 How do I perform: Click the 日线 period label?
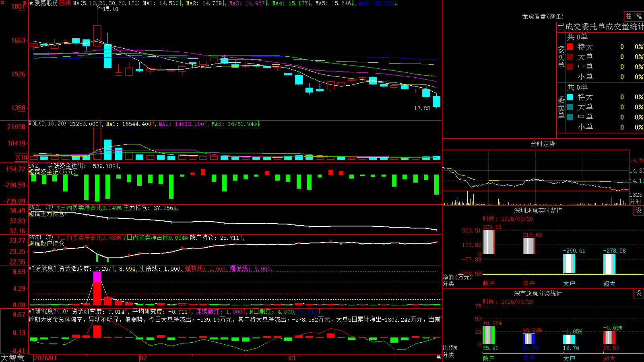(65, 3)
